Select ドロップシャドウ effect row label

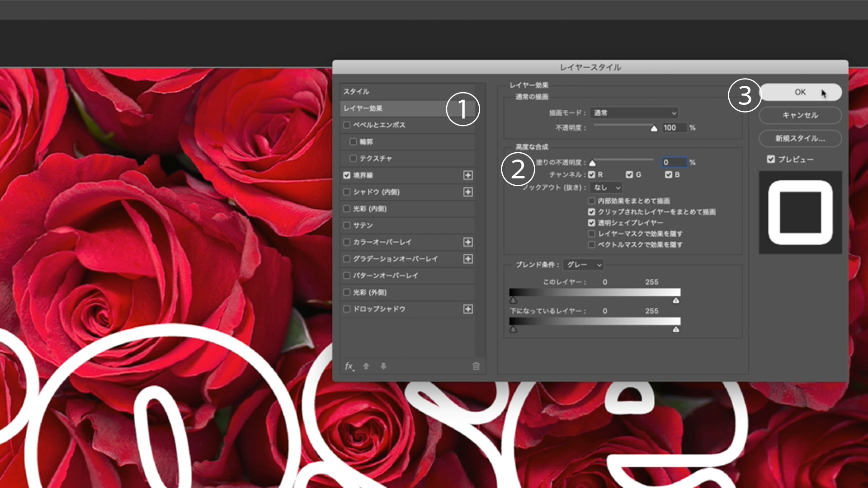(379, 309)
